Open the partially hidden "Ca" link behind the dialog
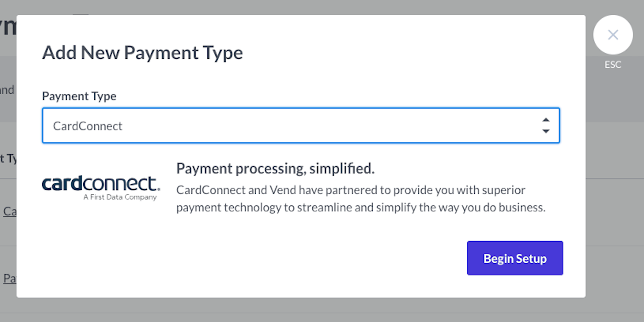This screenshot has height=322, width=644. pyautogui.click(x=10, y=211)
